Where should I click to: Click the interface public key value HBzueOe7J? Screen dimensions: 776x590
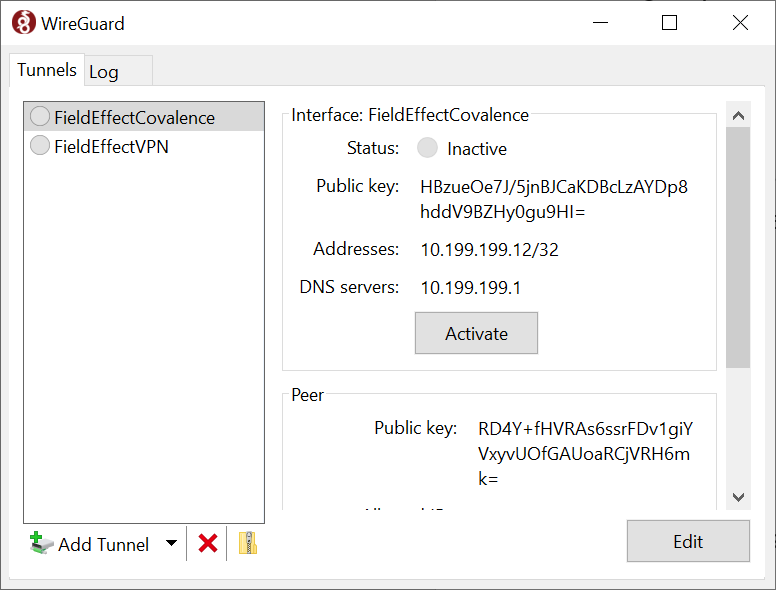click(x=554, y=199)
